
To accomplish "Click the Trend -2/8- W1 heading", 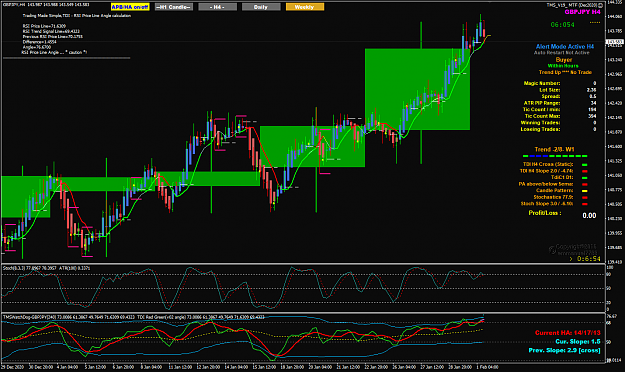I will click(554, 150).
